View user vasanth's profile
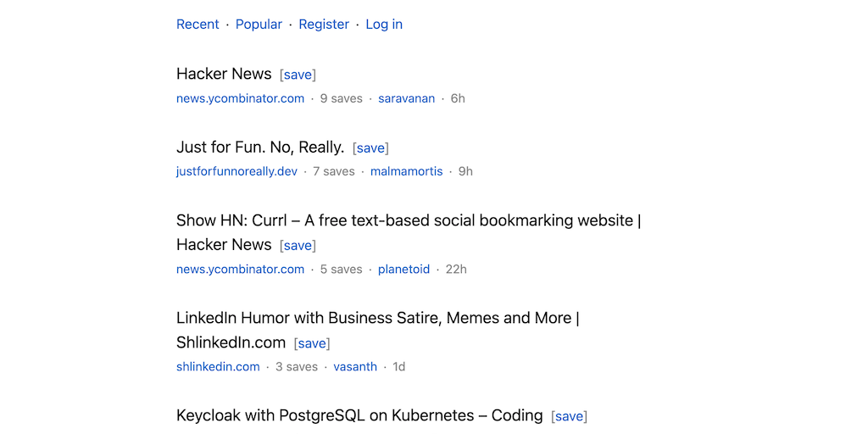The height and width of the screenshot is (434, 868). click(x=355, y=367)
